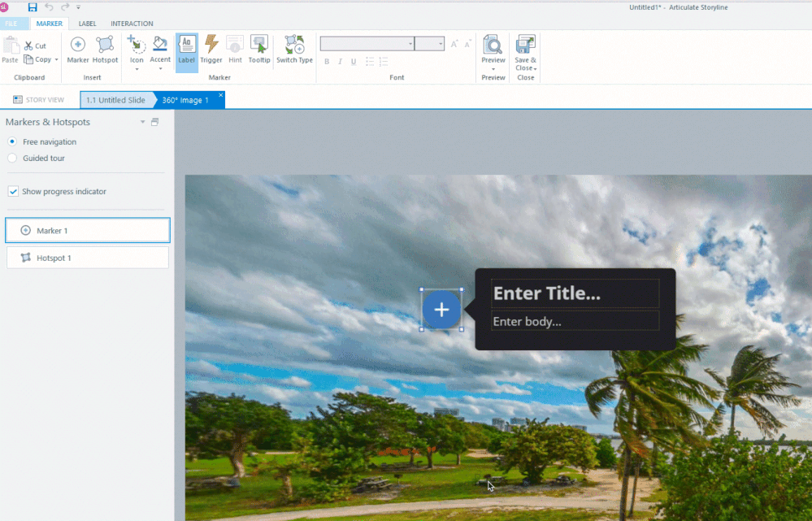This screenshot has height=521, width=812.
Task: Insert a Hotspot from the ribbon
Action: point(105,50)
